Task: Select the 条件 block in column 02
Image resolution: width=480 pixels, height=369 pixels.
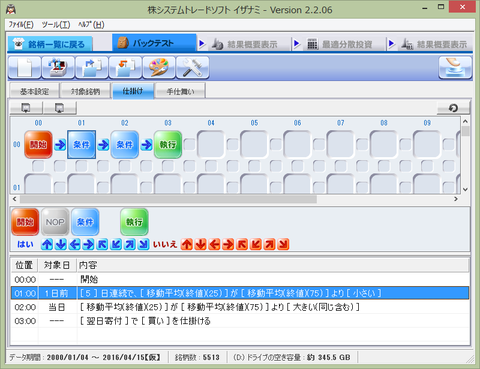Action: tap(125, 144)
